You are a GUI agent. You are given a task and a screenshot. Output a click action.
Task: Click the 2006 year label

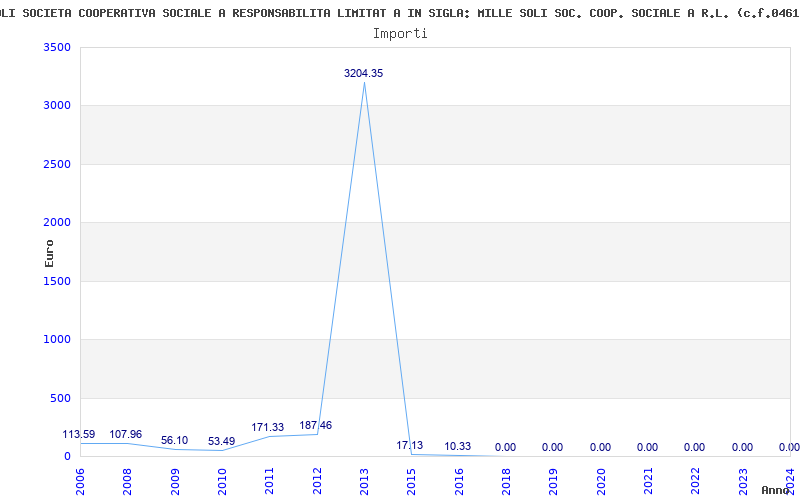point(80,482)
